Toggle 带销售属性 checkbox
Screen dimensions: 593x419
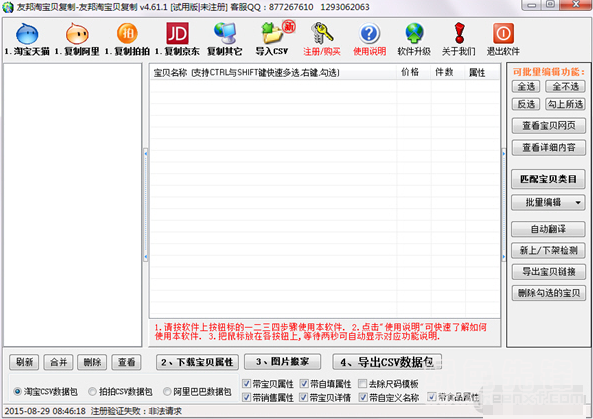click(x=246, y=397)
